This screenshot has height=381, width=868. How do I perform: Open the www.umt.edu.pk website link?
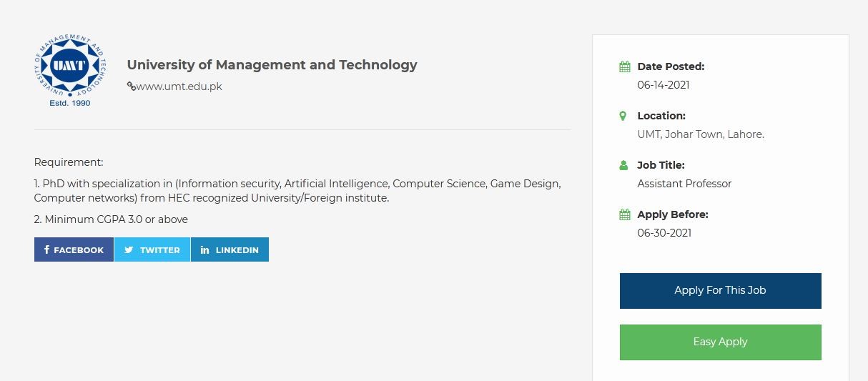pos(179,86)
